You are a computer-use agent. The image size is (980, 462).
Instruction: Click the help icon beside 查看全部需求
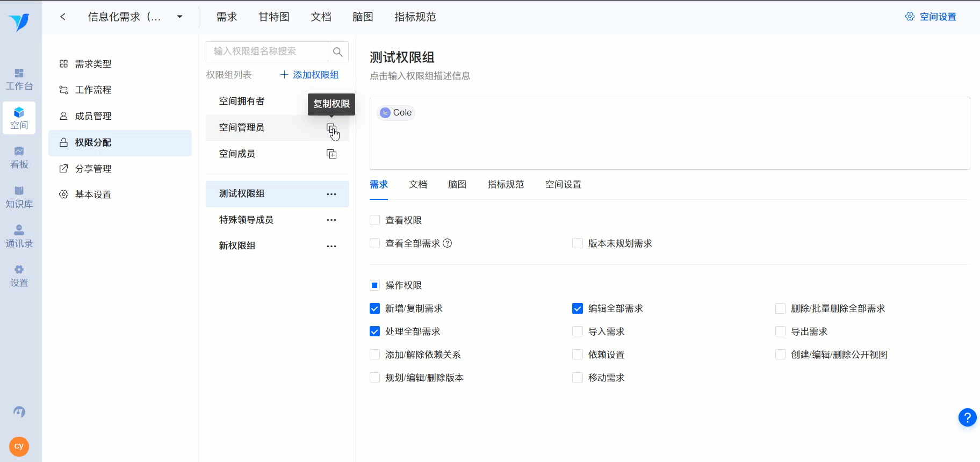(x=447, y=243)
